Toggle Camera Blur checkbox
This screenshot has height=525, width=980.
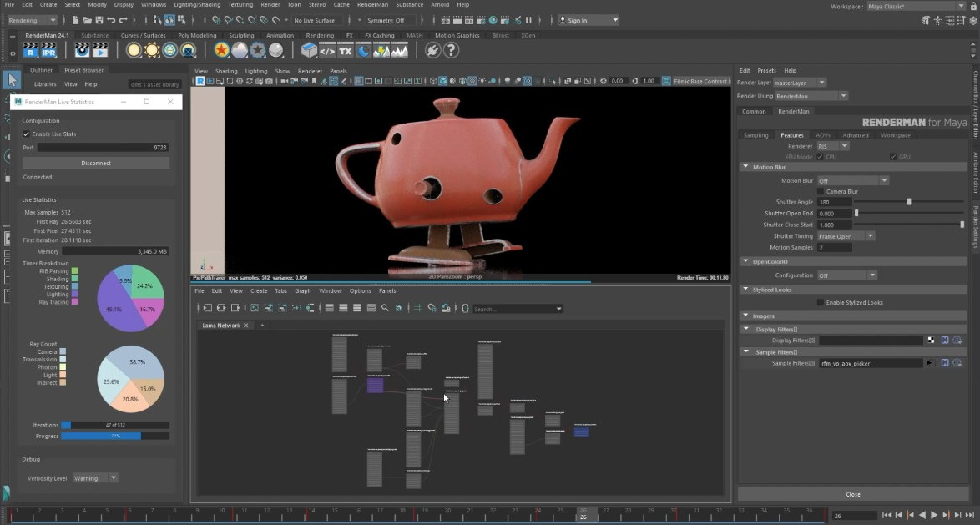click(821, 191)
